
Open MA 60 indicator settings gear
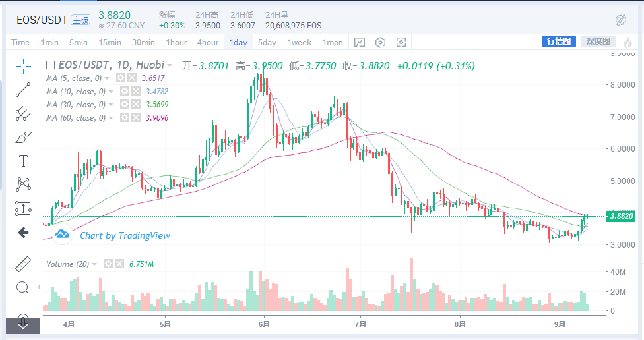pos(125,117)
